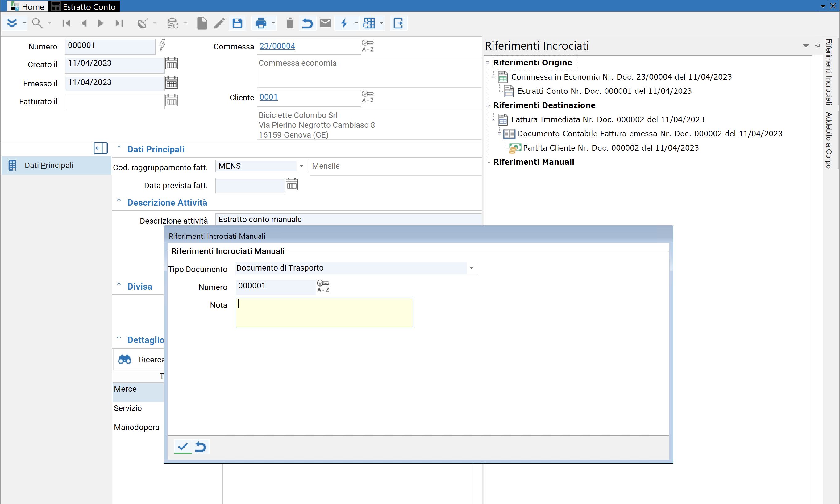Select Documento Contabile Fattura emessa item

650,134
